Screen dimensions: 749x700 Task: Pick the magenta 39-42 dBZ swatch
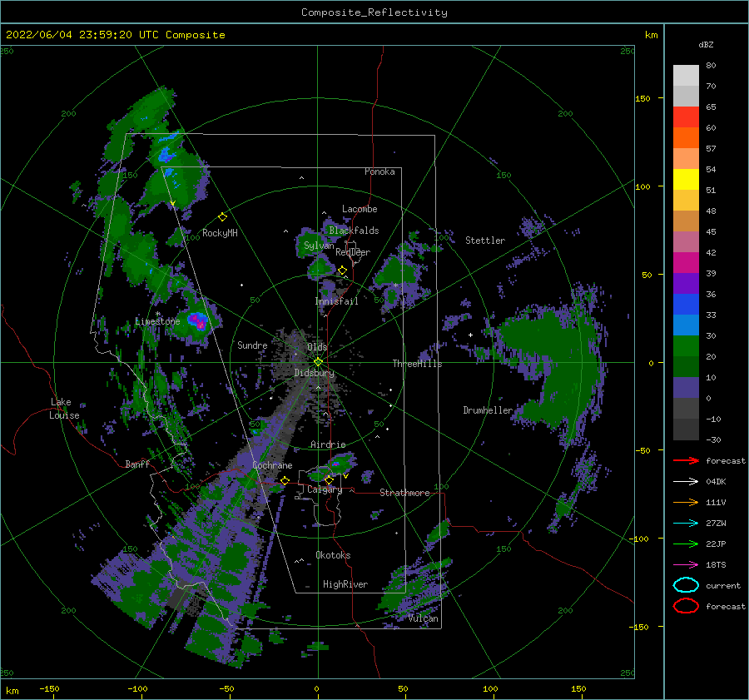click(x=686, y=263)
